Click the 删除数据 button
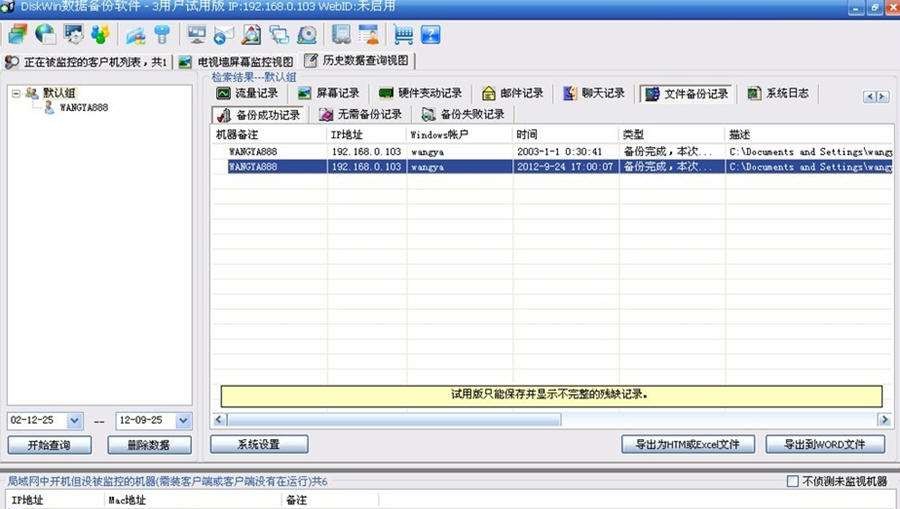The image size is (900, 509). click(x=149, y=445)
